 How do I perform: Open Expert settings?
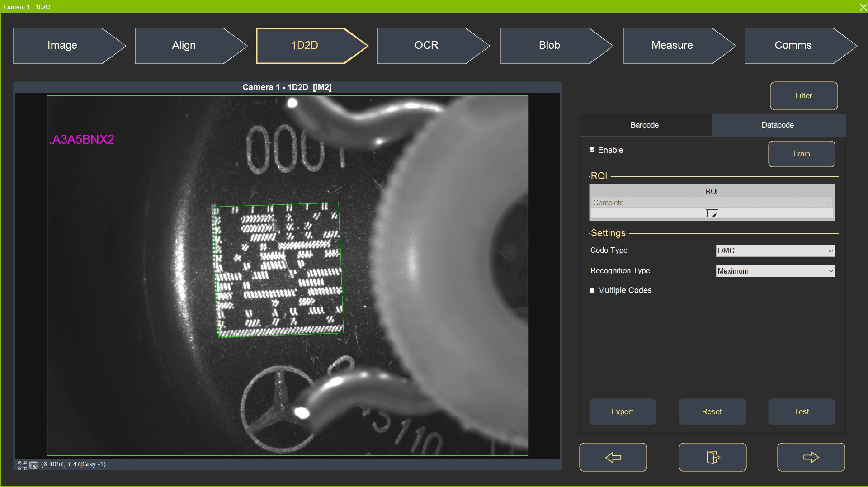623,411
